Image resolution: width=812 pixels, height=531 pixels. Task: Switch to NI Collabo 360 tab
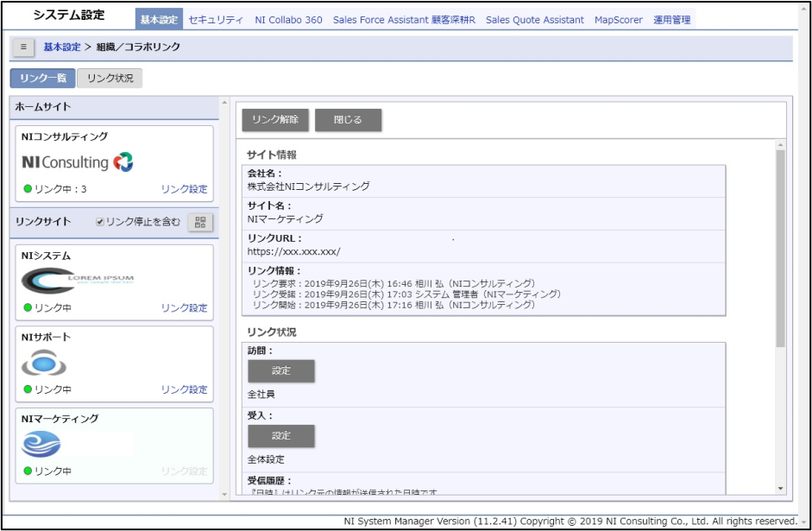click(x=288, y=20)
